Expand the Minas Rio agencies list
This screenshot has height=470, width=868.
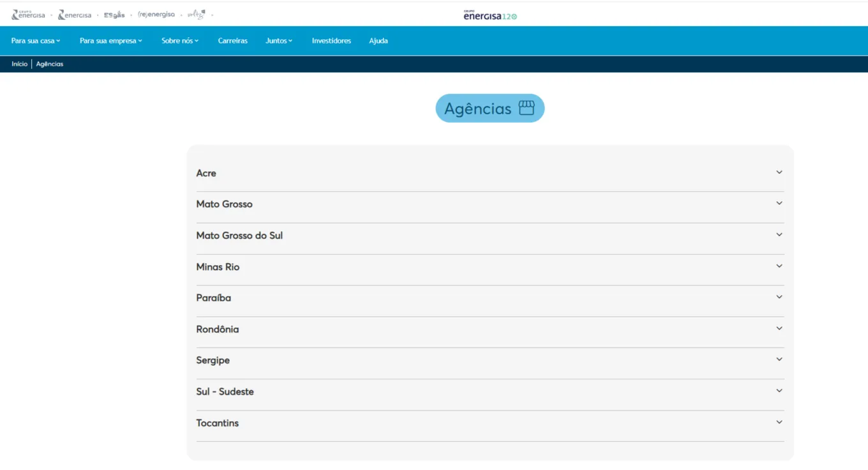pyautogui.click(x=218, y=267)
